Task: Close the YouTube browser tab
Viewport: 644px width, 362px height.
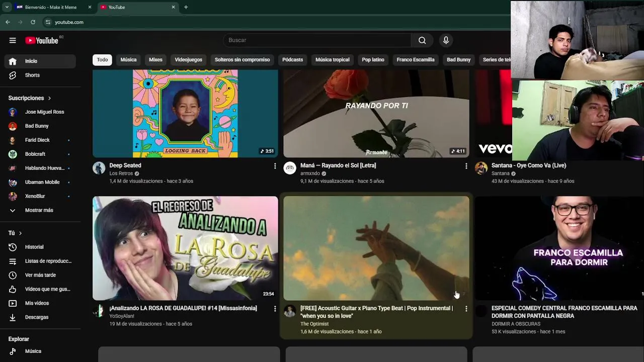Action: [x=173, y=7]
